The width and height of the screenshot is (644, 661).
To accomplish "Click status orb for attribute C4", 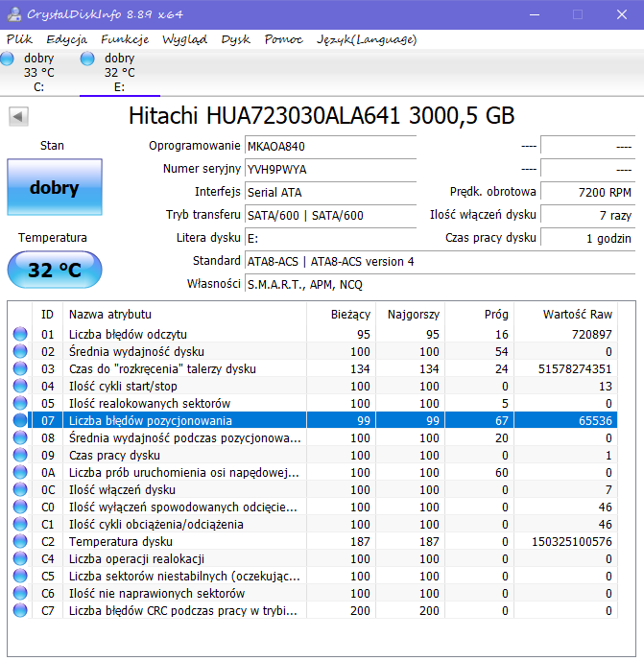I will point(20,558).
